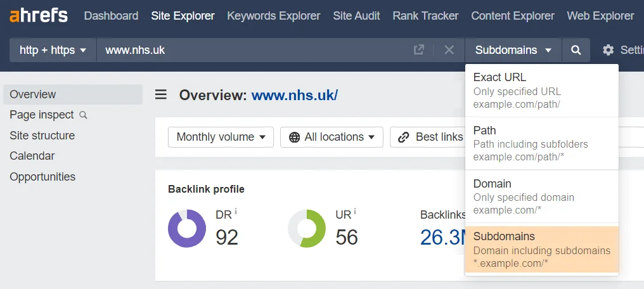
Task: Open the Dashboard page
Action: coord(111,16)
